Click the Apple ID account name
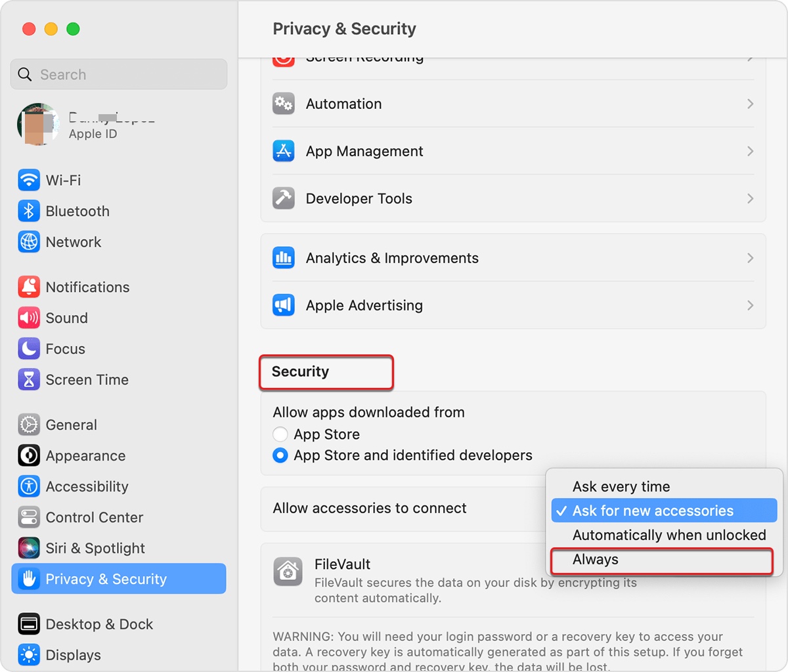 pos(112,118)
